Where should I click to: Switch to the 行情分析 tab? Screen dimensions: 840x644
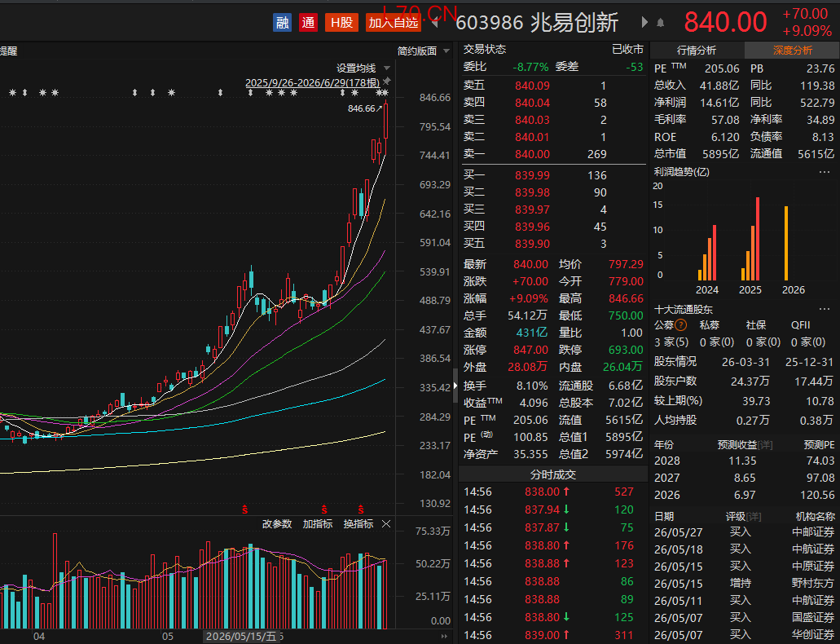(x=697, y=51)
